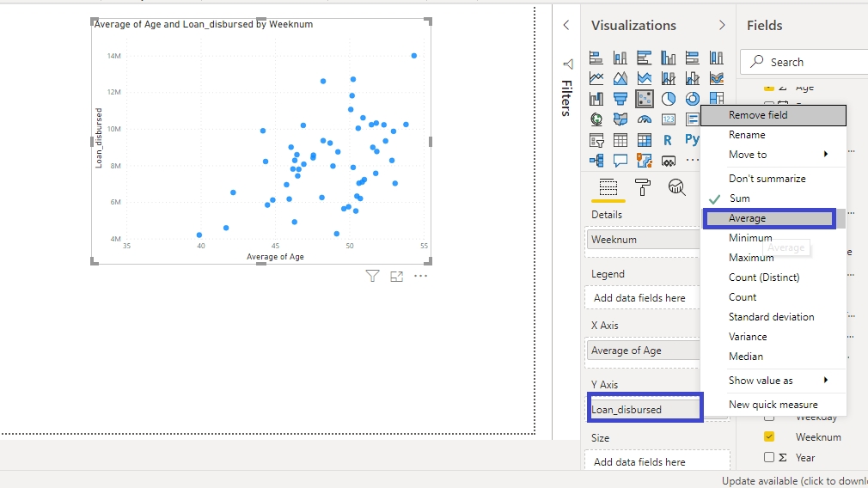Select Remove field in the context menu
Image resolution: width=868 pixels, height=488 pixels.
pos(773,115)
